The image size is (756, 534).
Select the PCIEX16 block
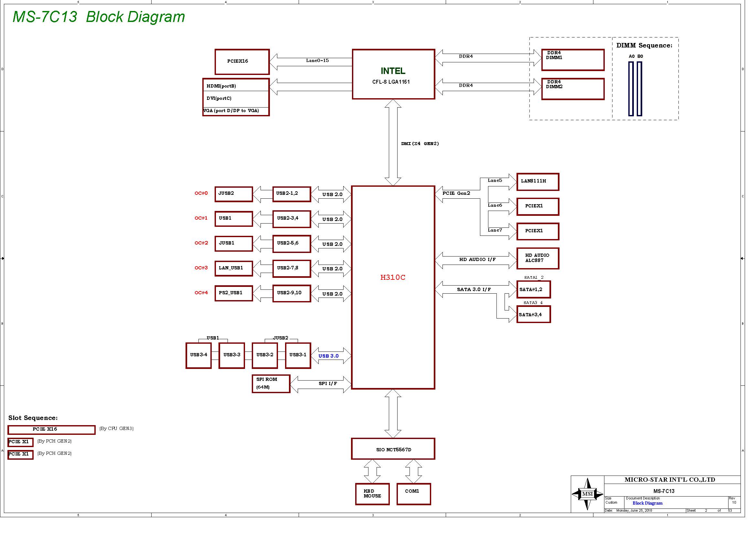coord(242,62)
